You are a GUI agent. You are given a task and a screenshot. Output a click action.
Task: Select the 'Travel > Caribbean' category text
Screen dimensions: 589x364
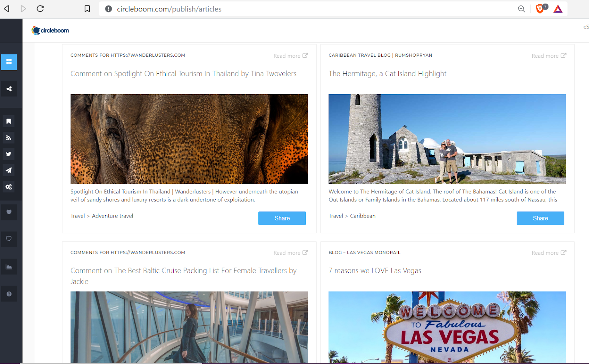[352, 216]
